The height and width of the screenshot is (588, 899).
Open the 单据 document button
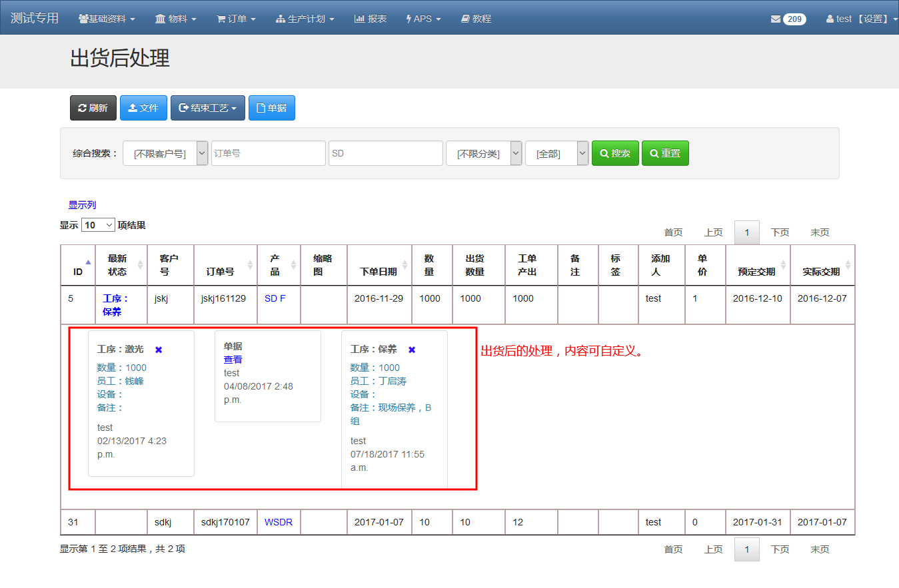tap(272, 108)
